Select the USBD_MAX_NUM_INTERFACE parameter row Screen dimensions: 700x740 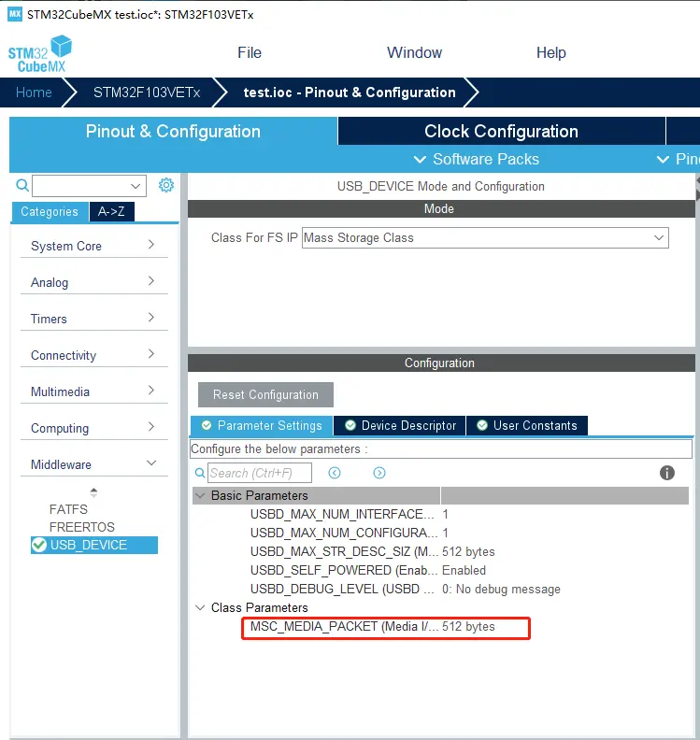(x=440, y=515)
